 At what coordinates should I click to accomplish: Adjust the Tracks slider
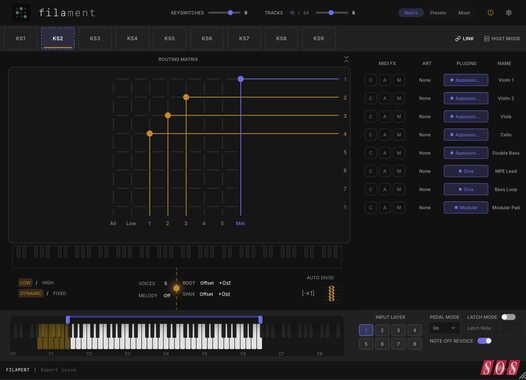click(332, 13)
